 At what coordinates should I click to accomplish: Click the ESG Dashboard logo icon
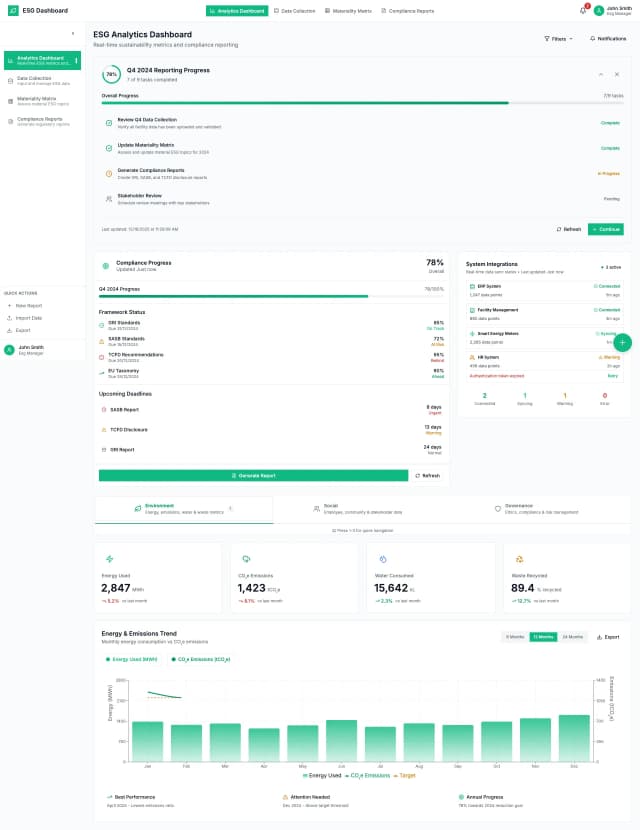tap(12, 10)
